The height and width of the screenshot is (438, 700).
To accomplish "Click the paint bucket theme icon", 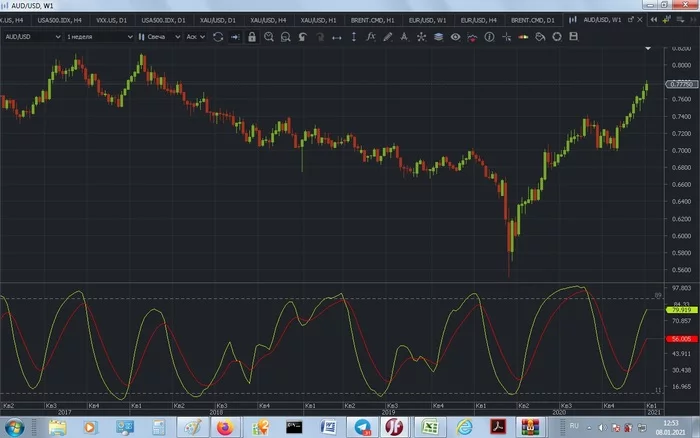I will tap(540, 37).
